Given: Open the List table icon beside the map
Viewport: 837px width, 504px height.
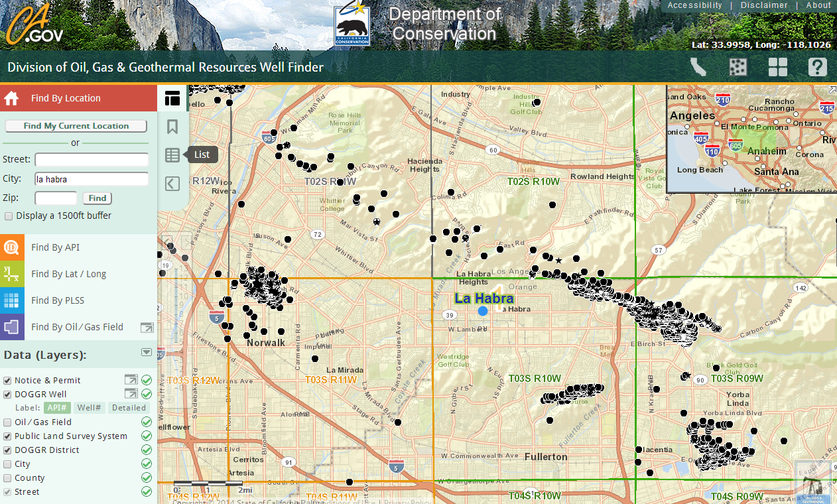Looking at the screenshot, I should [172, 155].
